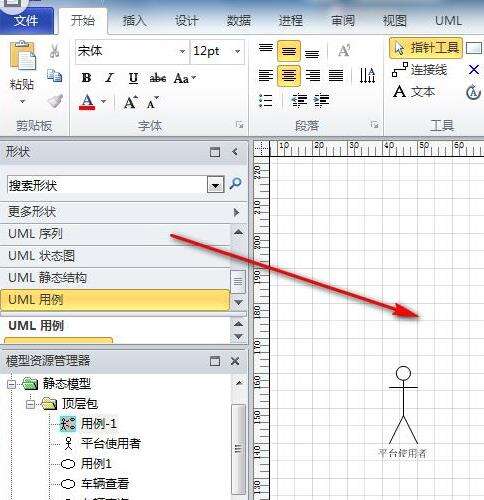The width and height of the screenshot is (484, 500).
Task: Collapse the Shapes panel with arrow
Action: point(235,152)
